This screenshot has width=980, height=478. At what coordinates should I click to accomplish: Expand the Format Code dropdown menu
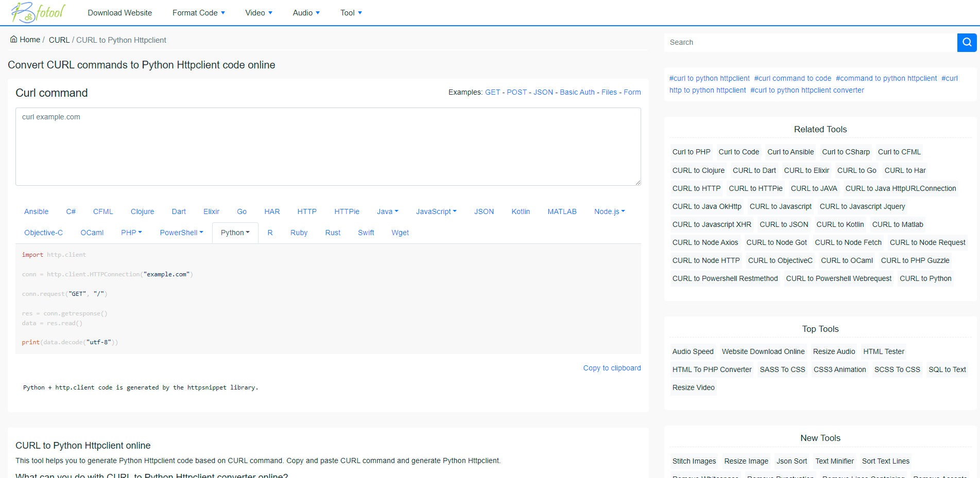(198, 13)
